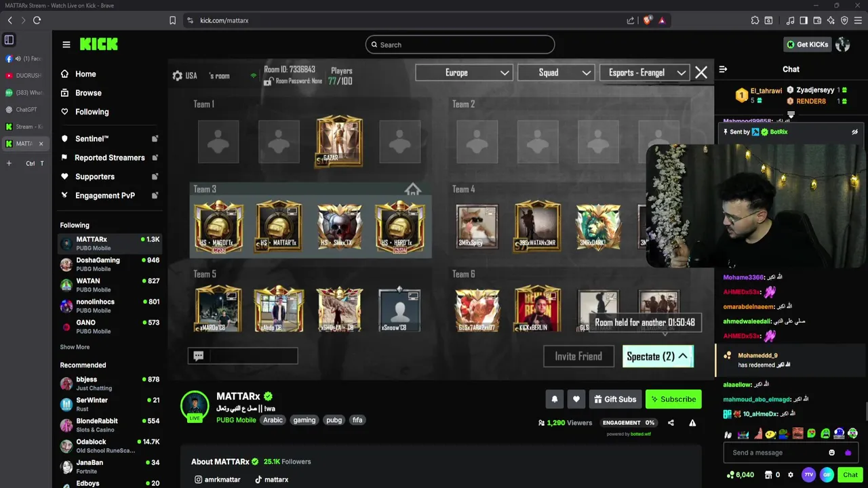Image resolution: width=868 pixels, height=488 pixels.
Task: Select KICKxBERLIN player card in Team 6
Action: [537, 309]
